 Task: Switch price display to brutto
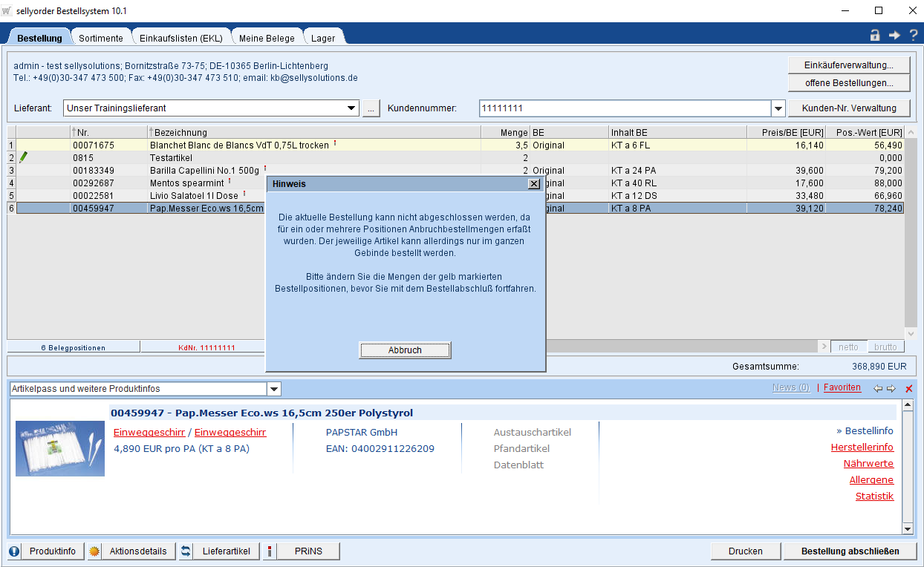pos(885,347)
